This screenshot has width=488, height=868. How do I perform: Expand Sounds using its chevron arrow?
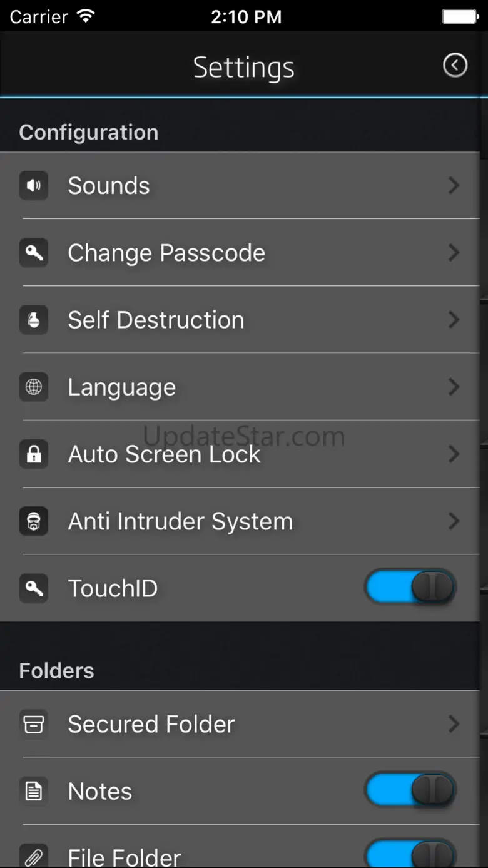[454, 186]
